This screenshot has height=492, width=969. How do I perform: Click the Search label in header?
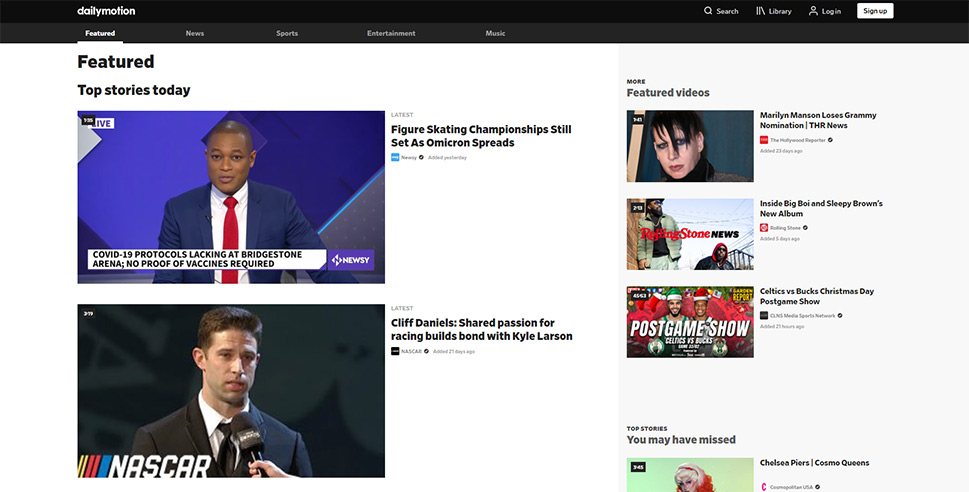pyautogui.click(x=727, y=11)
